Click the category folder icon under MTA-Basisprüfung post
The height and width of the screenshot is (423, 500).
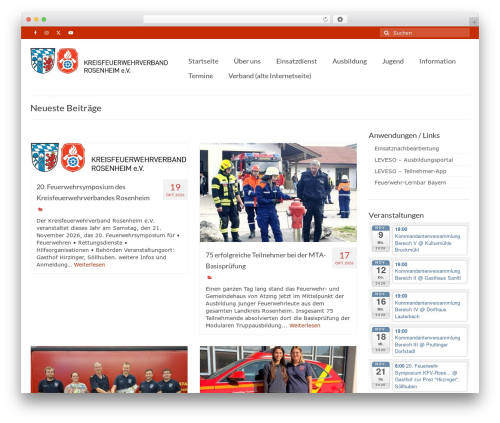[209, 277]
